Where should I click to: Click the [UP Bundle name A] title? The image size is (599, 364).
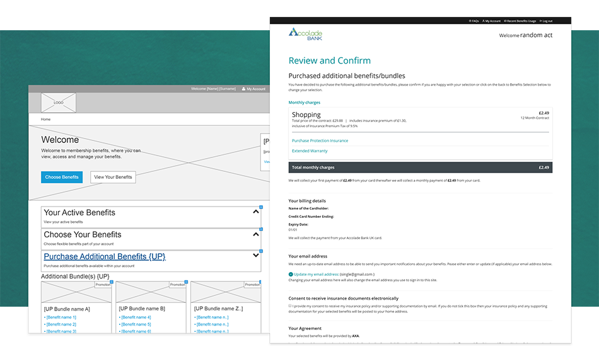point(67,309)
